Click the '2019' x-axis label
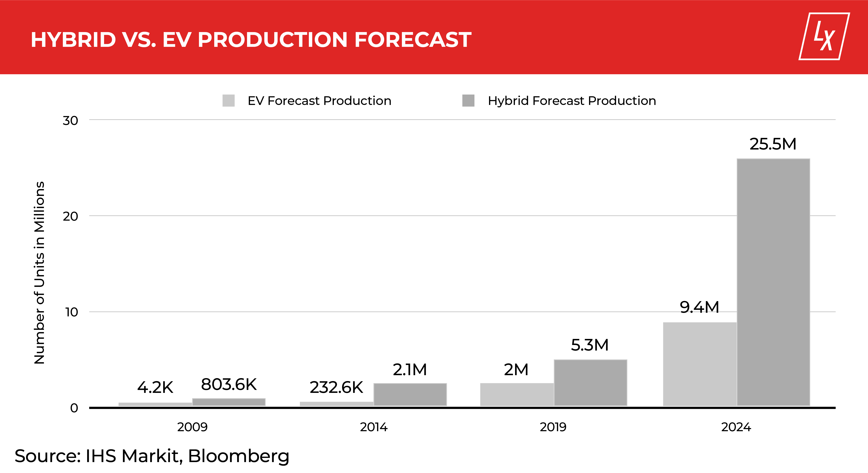868x473 pixels. click(x=553, y=427)
